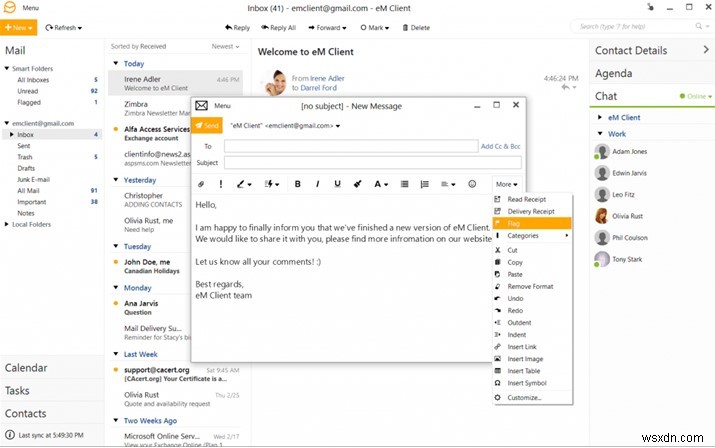
Task: Choose Insert Table from the menu
Action: 532,371
